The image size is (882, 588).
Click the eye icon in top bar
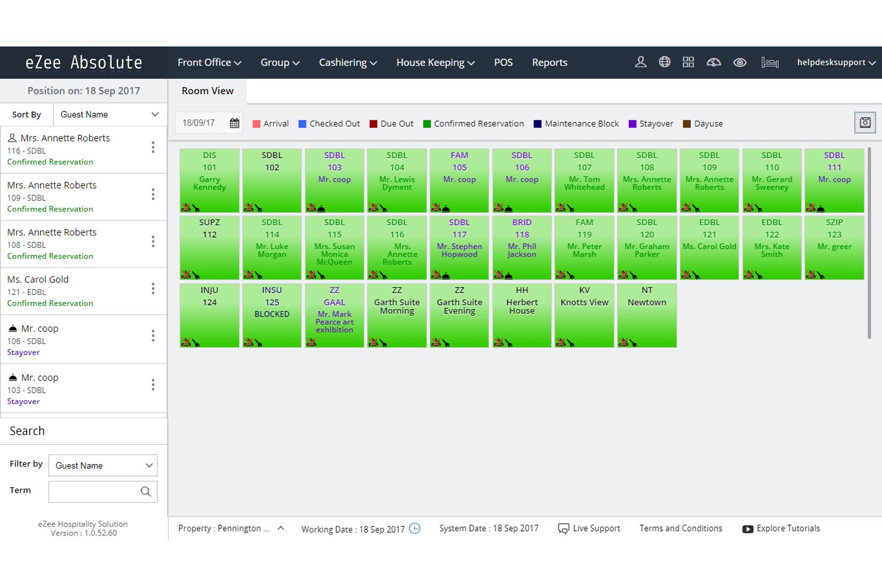740,62
